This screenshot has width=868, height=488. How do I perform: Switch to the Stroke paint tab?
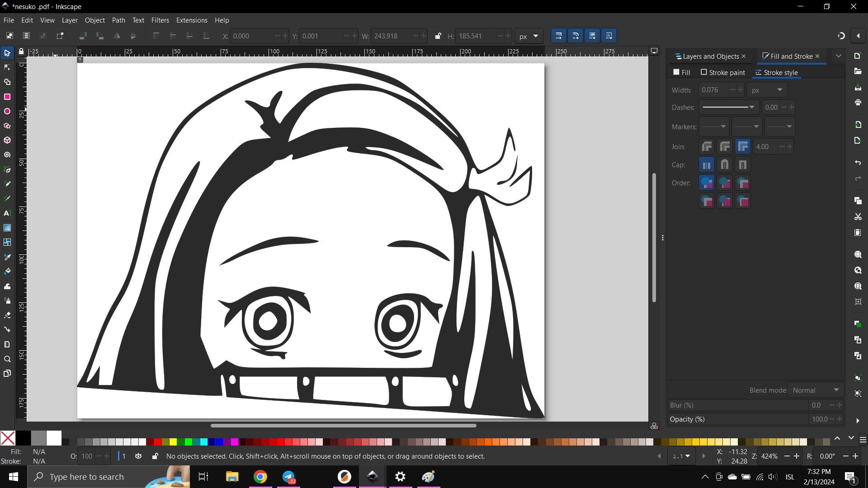(723, 72)
